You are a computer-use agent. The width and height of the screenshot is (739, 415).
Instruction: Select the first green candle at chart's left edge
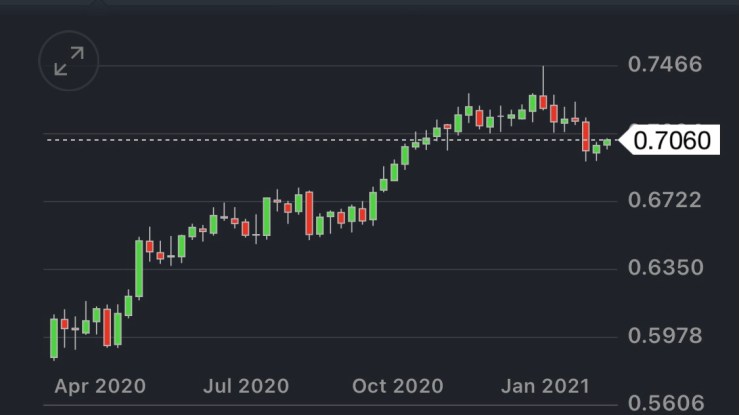point(54,337)
